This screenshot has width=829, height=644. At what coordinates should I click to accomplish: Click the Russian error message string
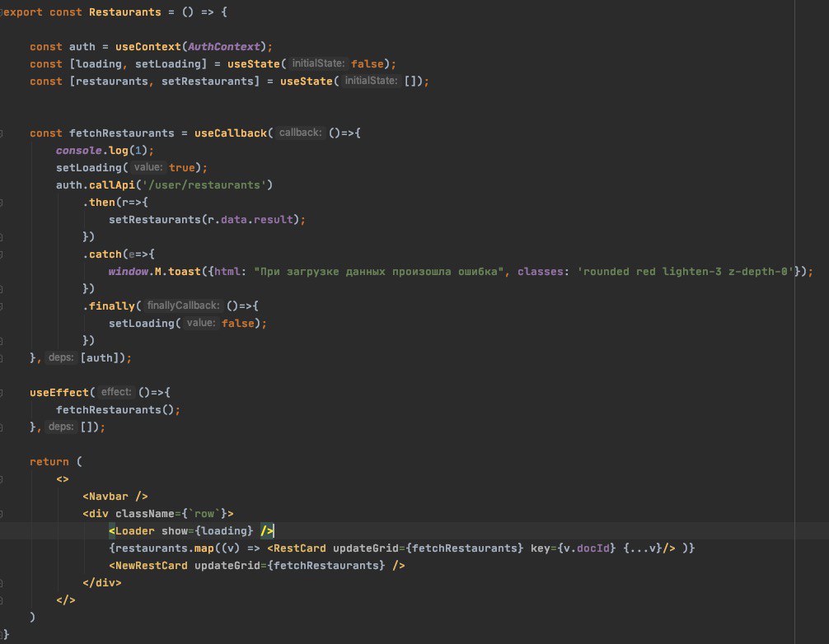tap(378, 272)
